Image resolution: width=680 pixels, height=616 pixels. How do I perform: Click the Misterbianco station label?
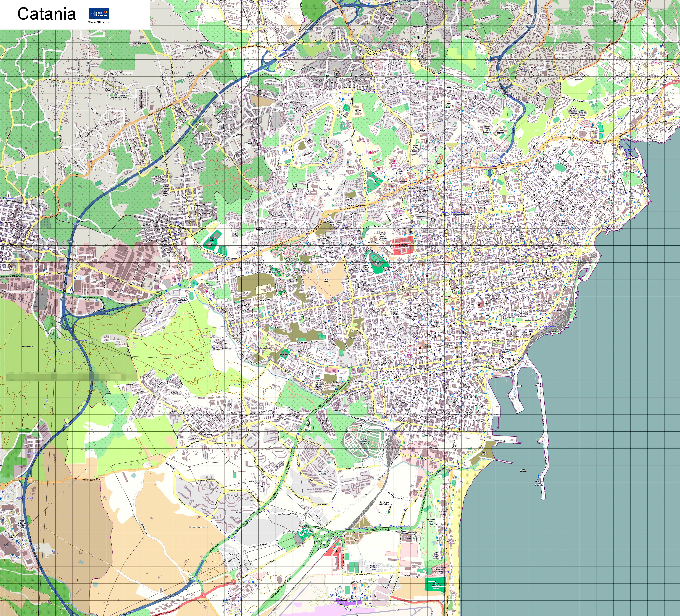[9, 198]
